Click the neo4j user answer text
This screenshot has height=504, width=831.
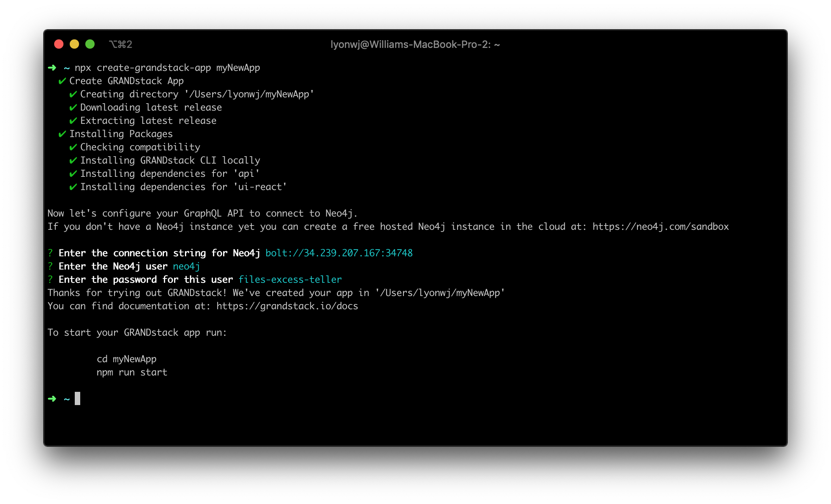tap(186, 266)
